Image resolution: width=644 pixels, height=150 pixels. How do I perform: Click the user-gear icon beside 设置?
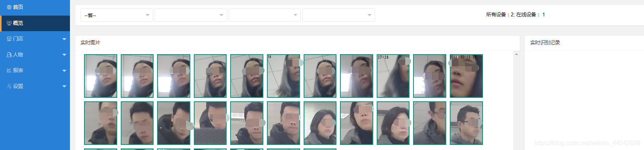pos(9,86)
